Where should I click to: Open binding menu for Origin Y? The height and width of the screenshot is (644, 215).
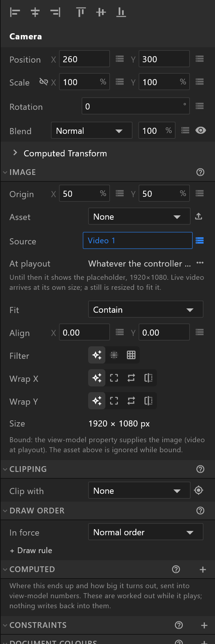click(200, 193)
